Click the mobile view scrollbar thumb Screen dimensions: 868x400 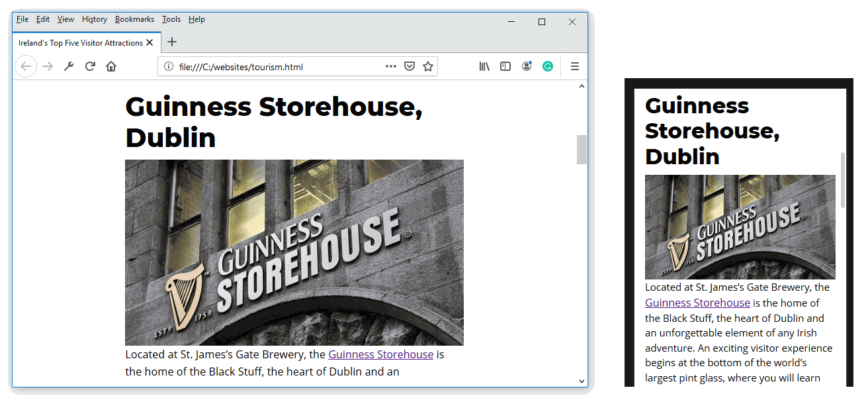[x=842, y=180]
